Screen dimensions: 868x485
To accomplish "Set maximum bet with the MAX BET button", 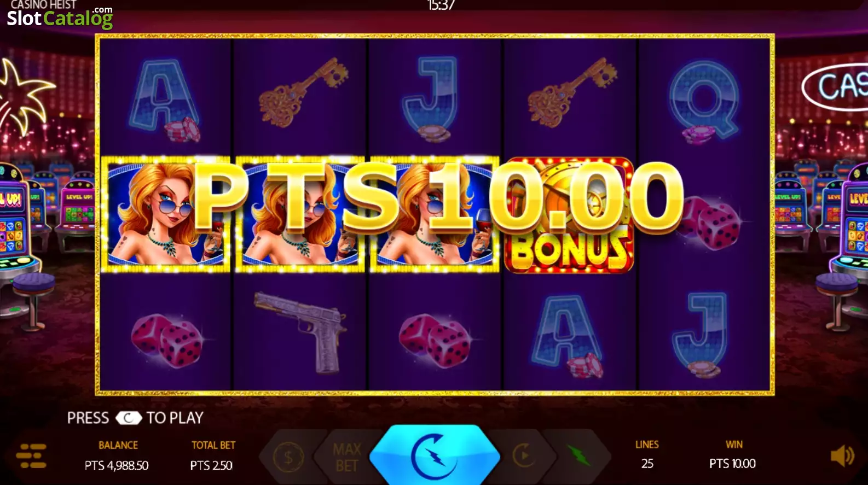I will pyautogui.click(x=347, y=457).
